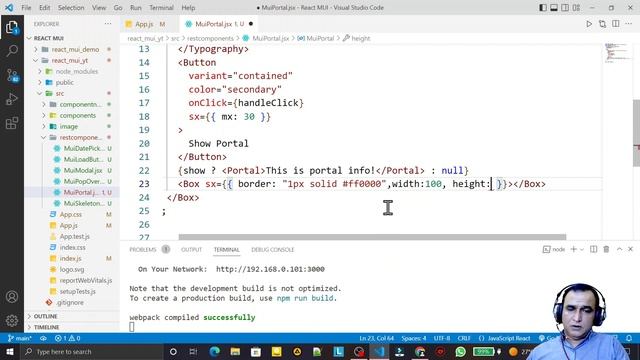Split the terminal panel

point(593,249)
